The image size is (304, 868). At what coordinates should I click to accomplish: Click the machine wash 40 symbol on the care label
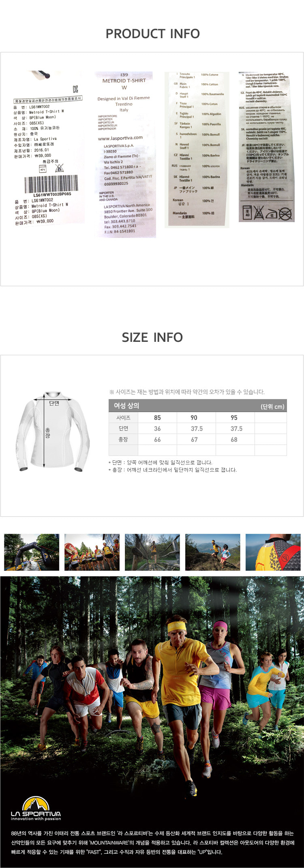[248, 212]
